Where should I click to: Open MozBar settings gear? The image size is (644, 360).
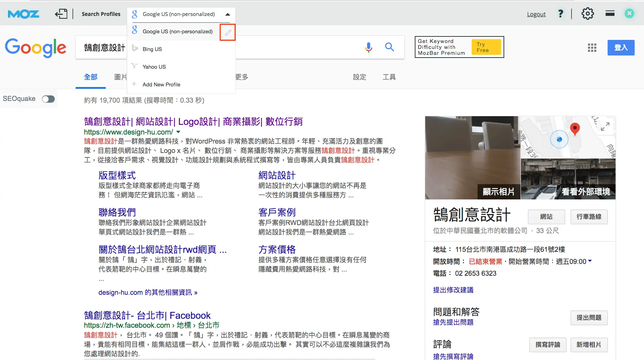587,14
